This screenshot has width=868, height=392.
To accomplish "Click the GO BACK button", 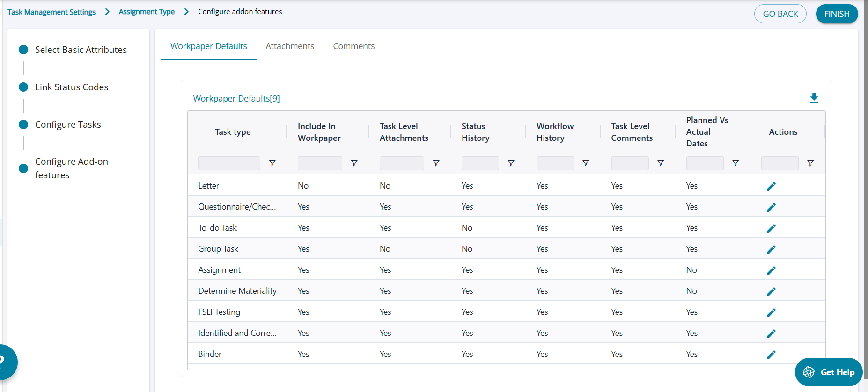I will [x=780, y=14].
